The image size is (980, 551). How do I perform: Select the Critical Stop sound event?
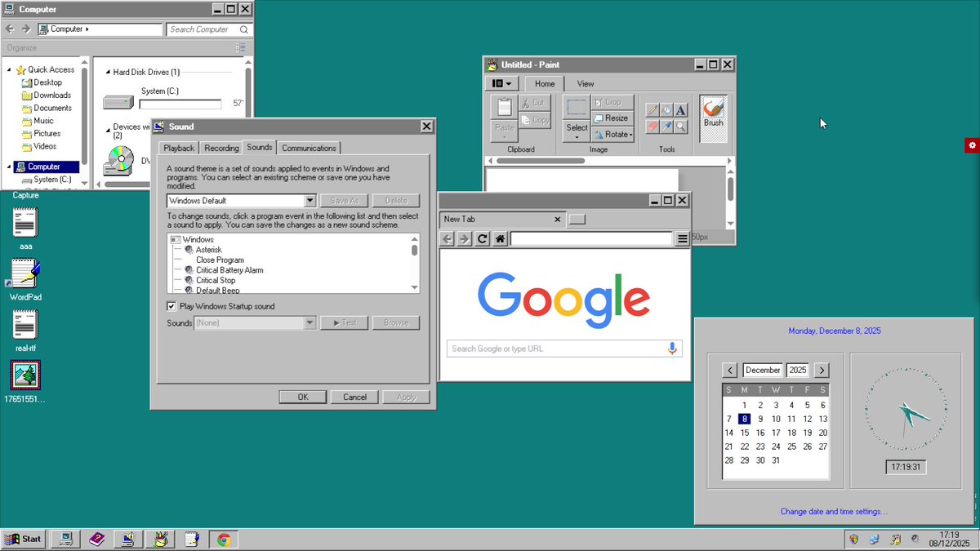point(216,280)
